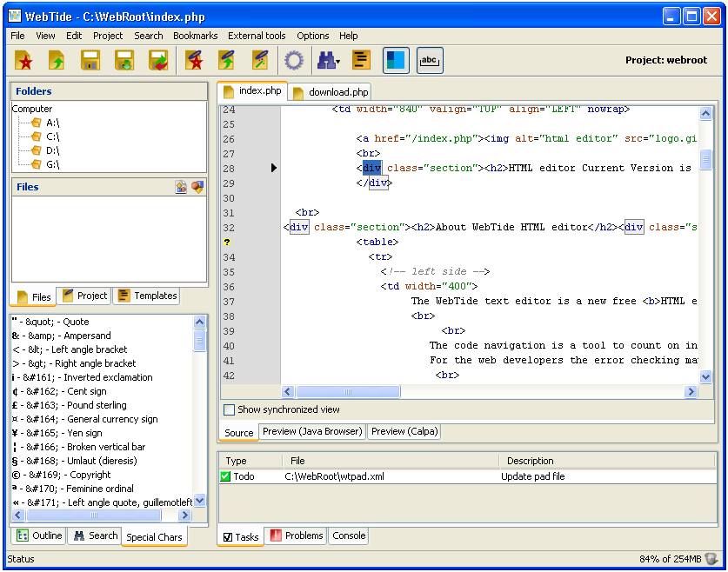The height and width of the screenshot is (572, 728).
Task: Open the Edit menu
Action: point(74,36)
